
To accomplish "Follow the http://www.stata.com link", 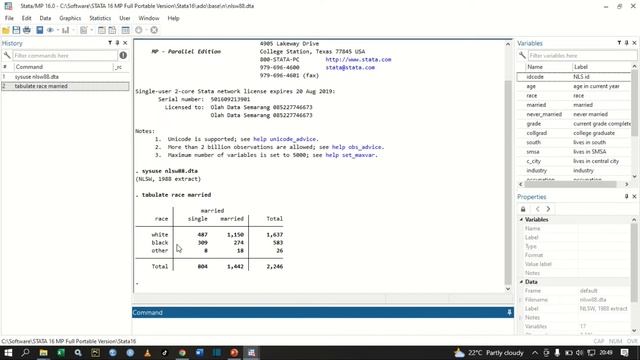I will coord(358,60).
